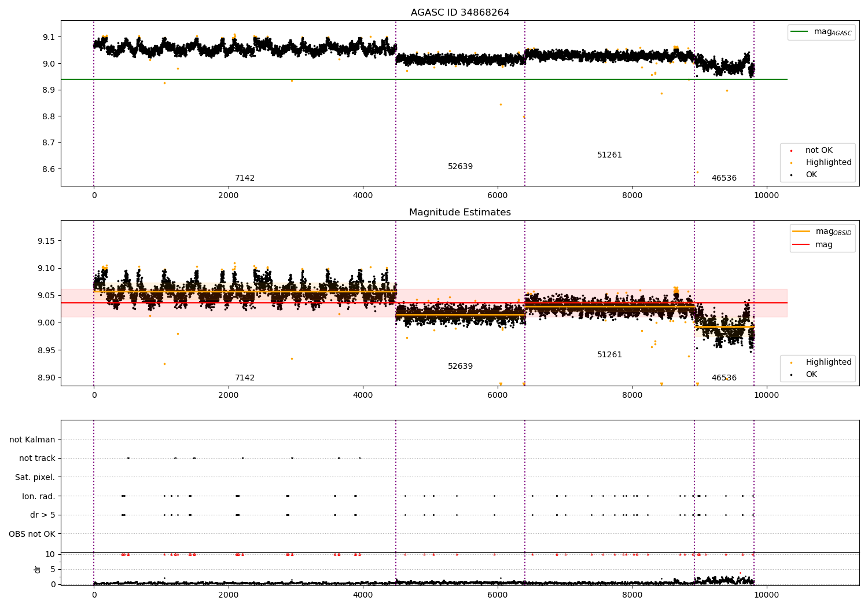Click the green line sample beside mag AGASC
Viewport: 868px width, 608px height.
click(x=800, y=32)
